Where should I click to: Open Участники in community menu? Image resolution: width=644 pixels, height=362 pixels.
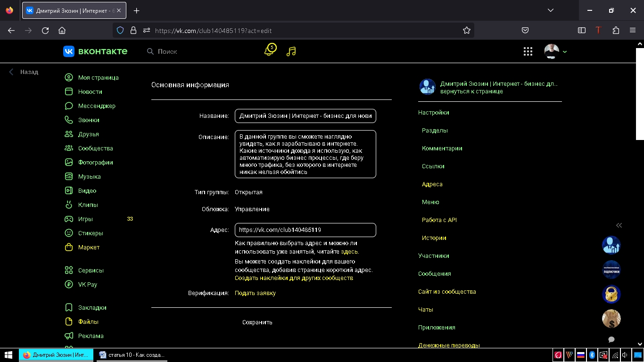pyautogui.click(x=433, y=256)
